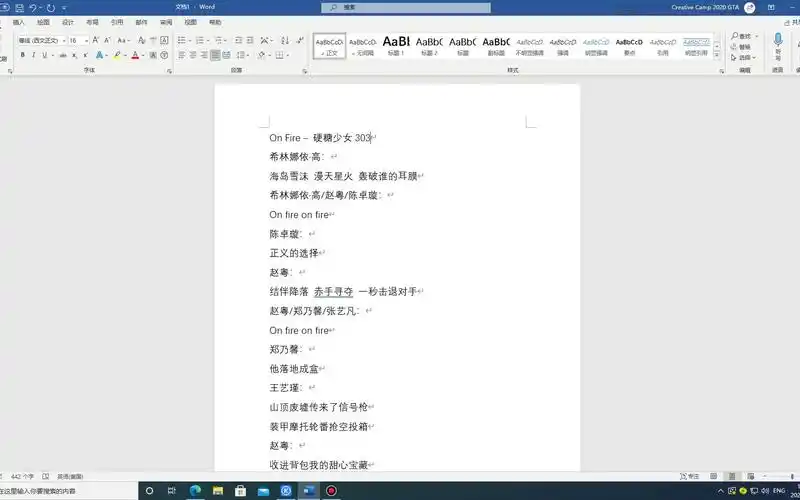Image resolution: width=800 pixels, height=500 pixels.
Task: Click the Dictate microphone icon
Action: pos(778,40)
